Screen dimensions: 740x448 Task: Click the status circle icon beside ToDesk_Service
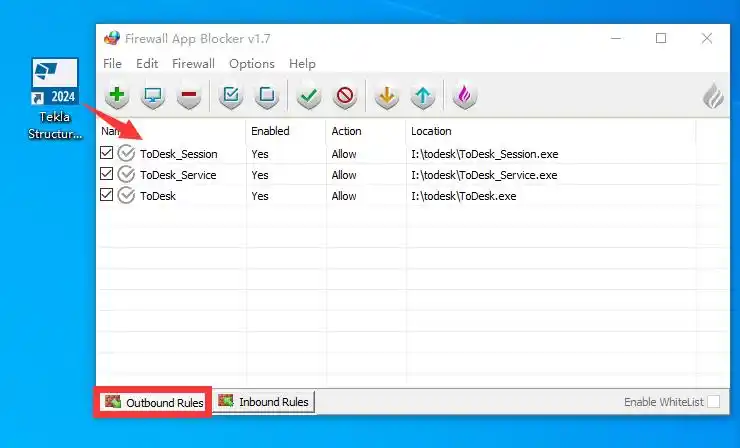tap(126, 175)
